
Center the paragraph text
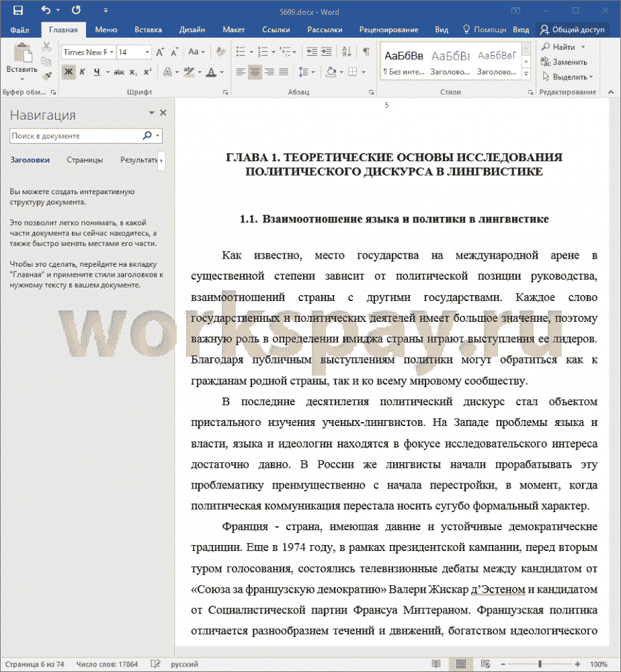[x=255, y=72]
